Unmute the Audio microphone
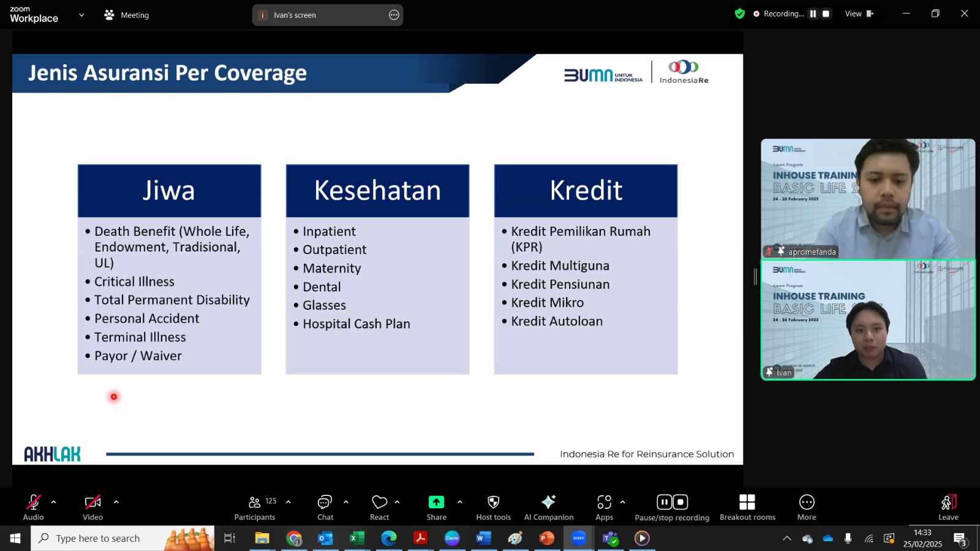Image resolution: width=980 pixels, height=551 pixels. pos(33,503)
